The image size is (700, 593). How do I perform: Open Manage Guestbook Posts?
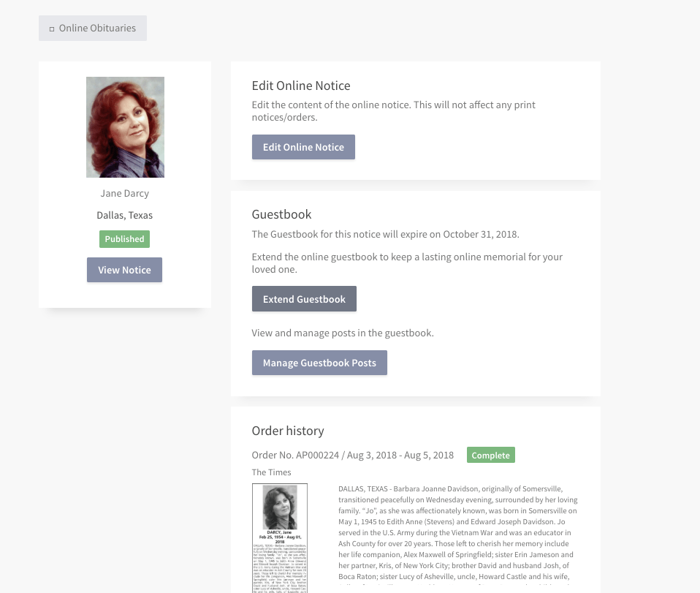[x=319, y=363]
